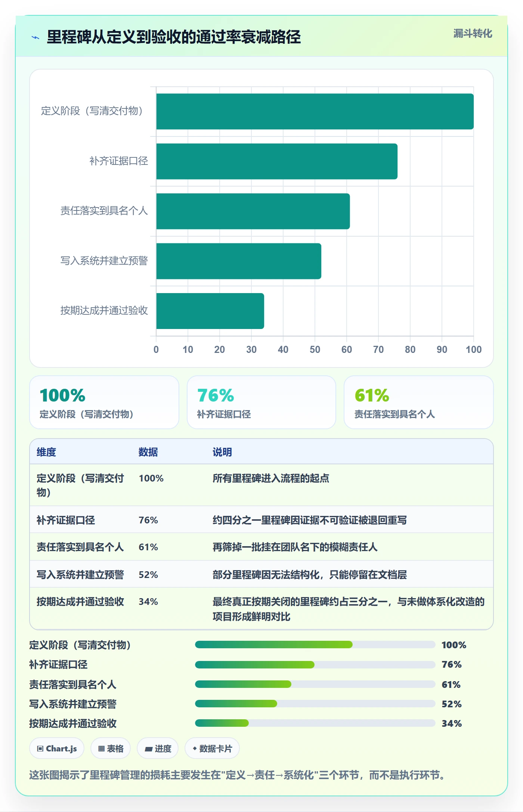Click the 按期达成并通过验收 chart bar
Screen dimensions: 523x812
pos(210,311)
